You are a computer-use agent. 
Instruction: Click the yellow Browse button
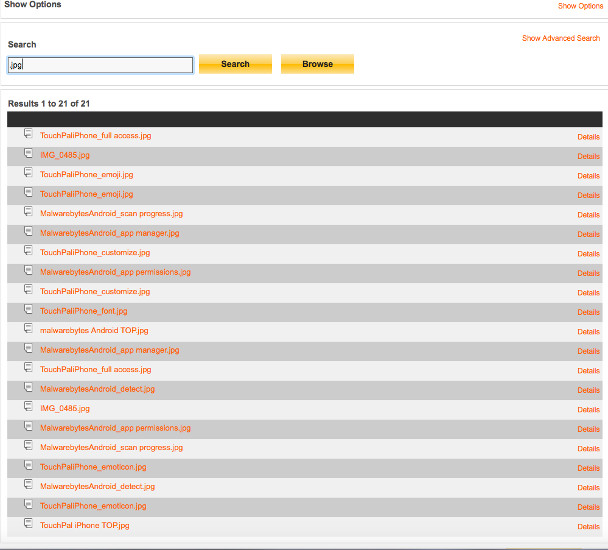coord(317,64)
